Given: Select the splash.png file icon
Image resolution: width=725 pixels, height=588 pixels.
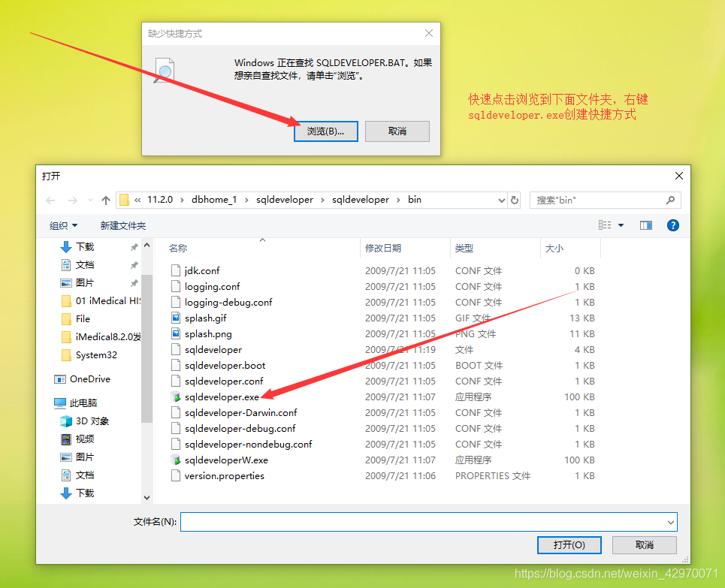Looking at the screenshot, I should 176,333.
